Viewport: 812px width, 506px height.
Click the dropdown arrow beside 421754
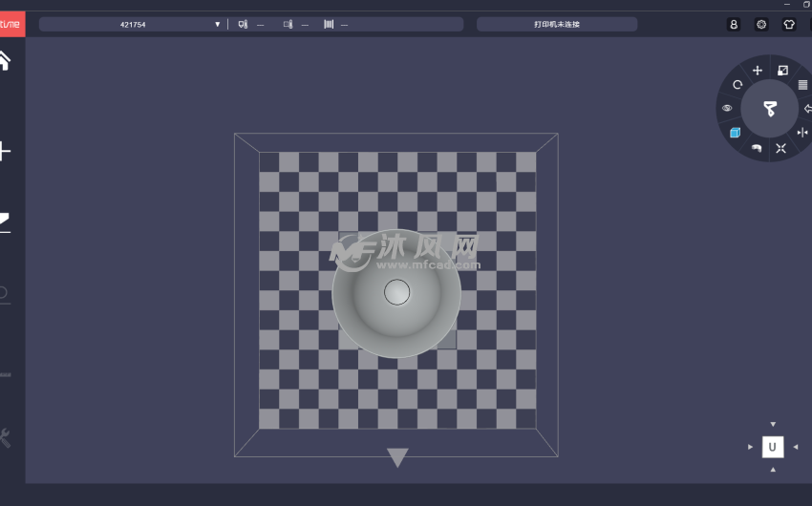tap(218, 24)
